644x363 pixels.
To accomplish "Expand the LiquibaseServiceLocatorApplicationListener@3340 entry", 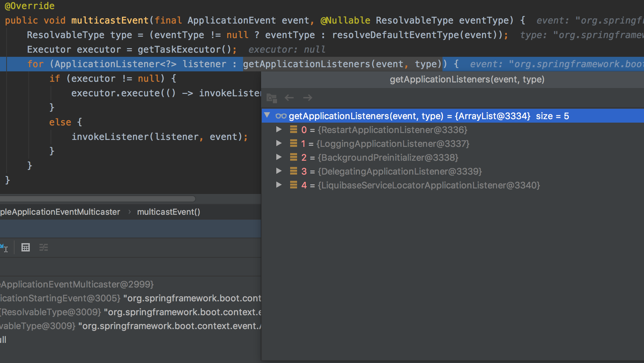I will (x=279, y=185).
